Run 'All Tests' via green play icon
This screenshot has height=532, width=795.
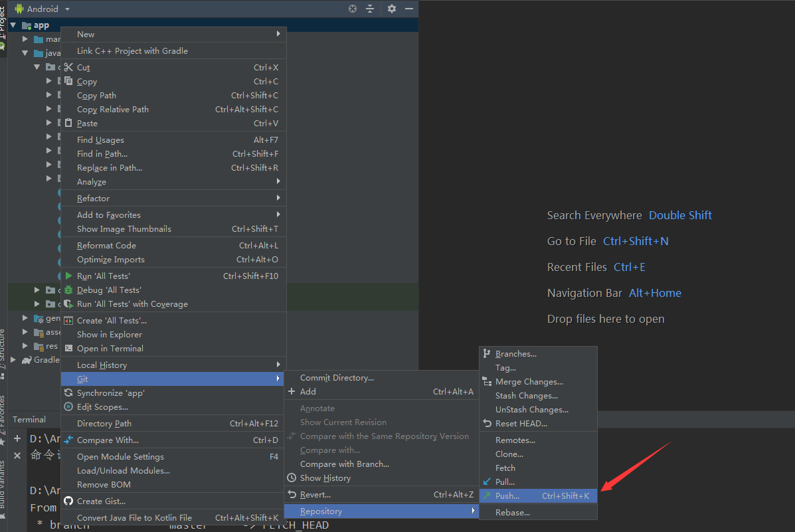(x=68, y=276)
